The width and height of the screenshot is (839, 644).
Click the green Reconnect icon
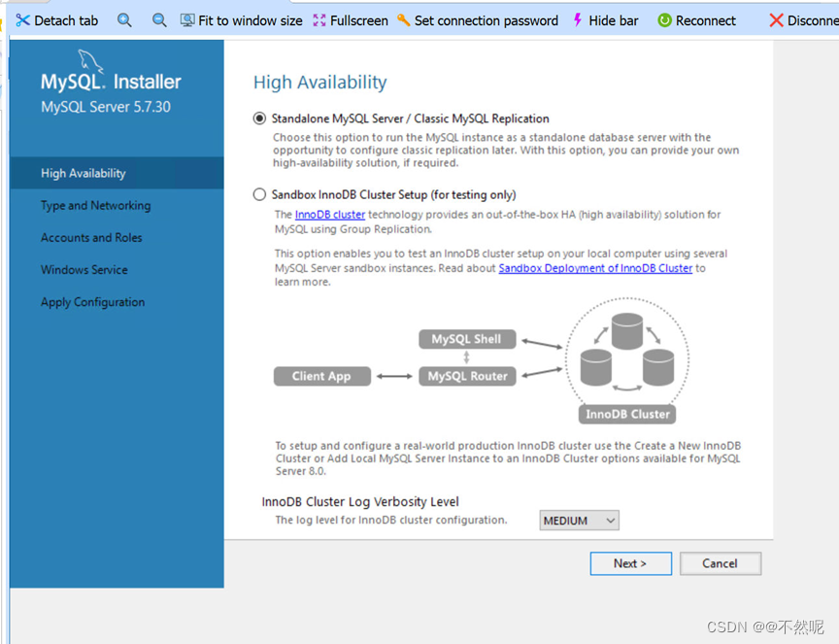coord(664,20)
